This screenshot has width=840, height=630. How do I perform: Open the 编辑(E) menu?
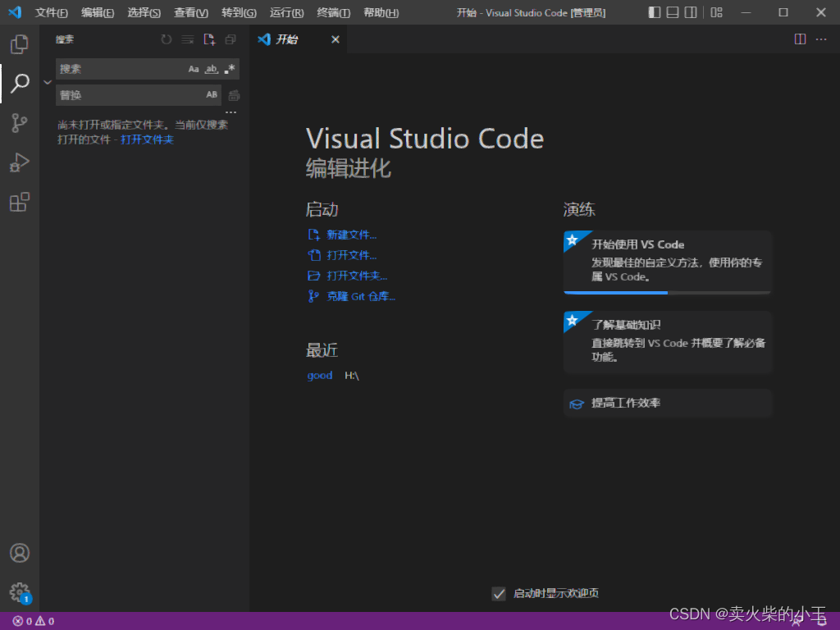click(x=98, y=12)
